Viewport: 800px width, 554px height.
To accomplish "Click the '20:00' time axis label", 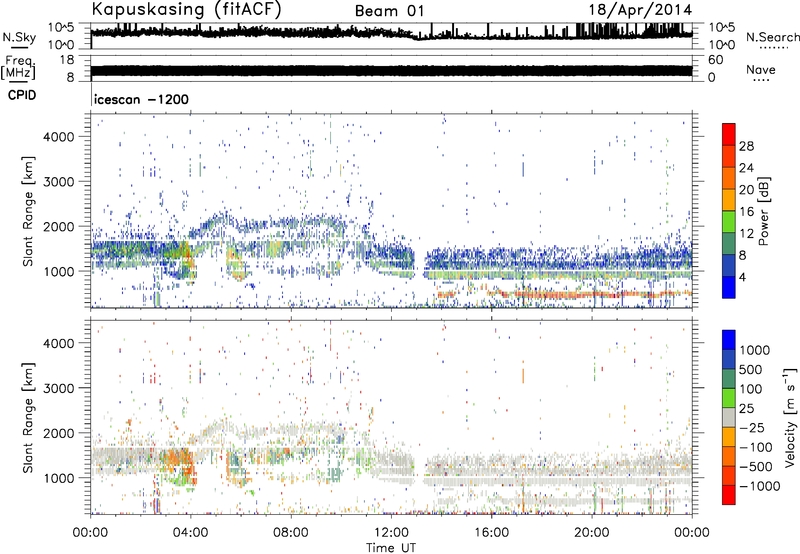I will (x=591, y=533).
